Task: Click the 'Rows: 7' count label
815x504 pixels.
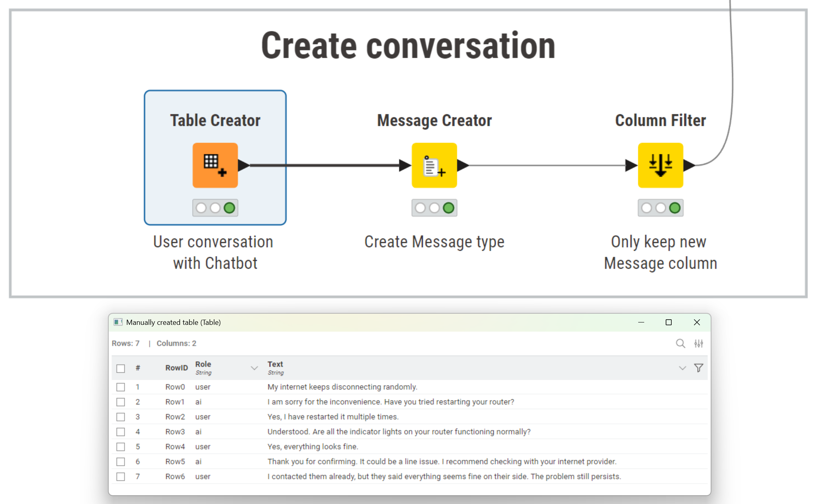Action: [x=125, y=343]
